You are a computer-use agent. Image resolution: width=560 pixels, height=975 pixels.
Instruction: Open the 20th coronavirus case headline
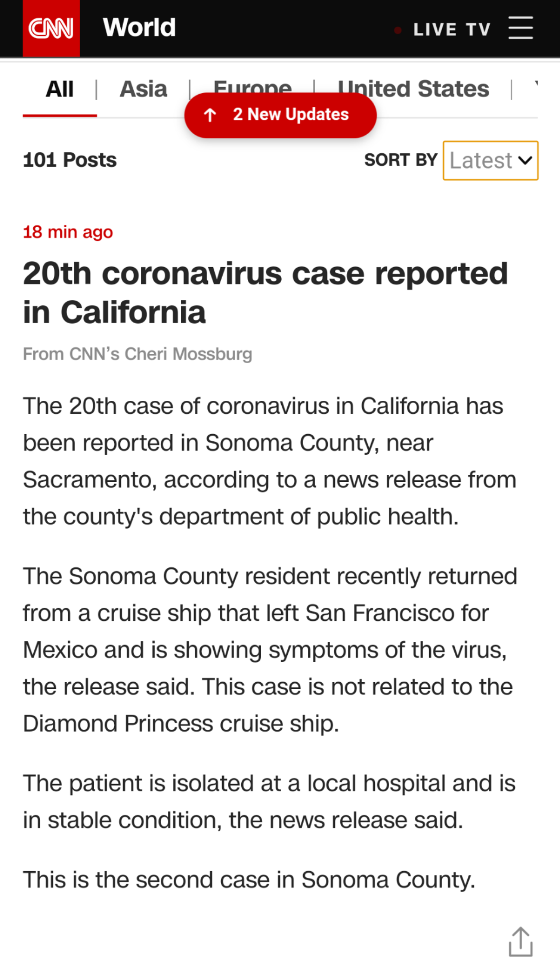tap(265, 293)
